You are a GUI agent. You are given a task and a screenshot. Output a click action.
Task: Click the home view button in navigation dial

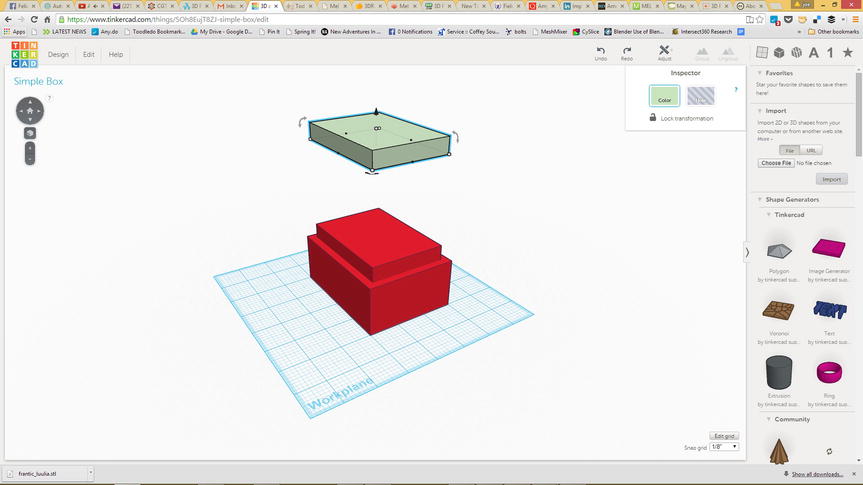pyautogui.click(x=30, y=111)
